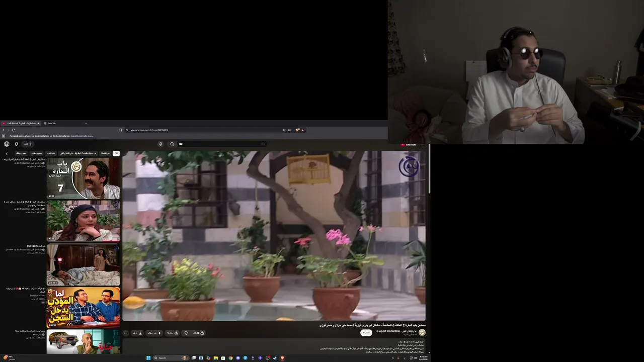Open Aj Art Production channel avatar
The height and width of the screenshot is (362, 644).
[x=422, y=332]
